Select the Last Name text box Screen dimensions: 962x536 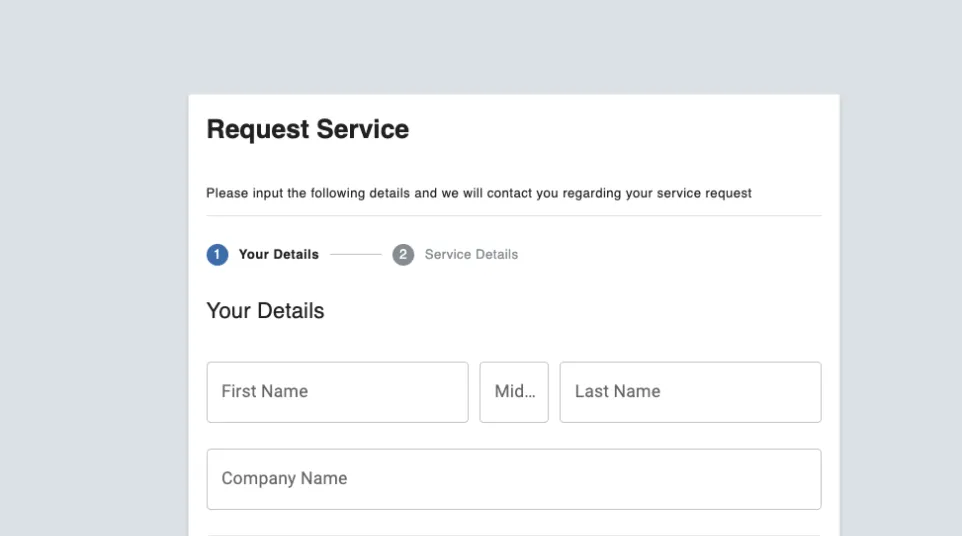(x=690, y=392)
